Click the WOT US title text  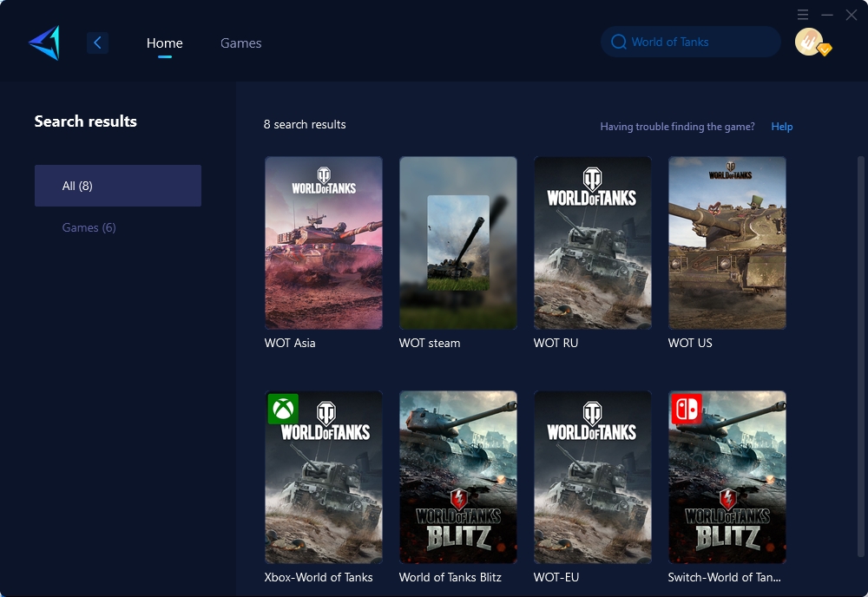690,343
